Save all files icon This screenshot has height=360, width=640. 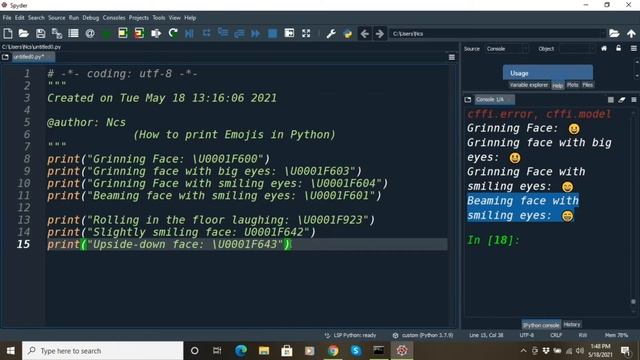pyautogui.click(x=57, y=33)
